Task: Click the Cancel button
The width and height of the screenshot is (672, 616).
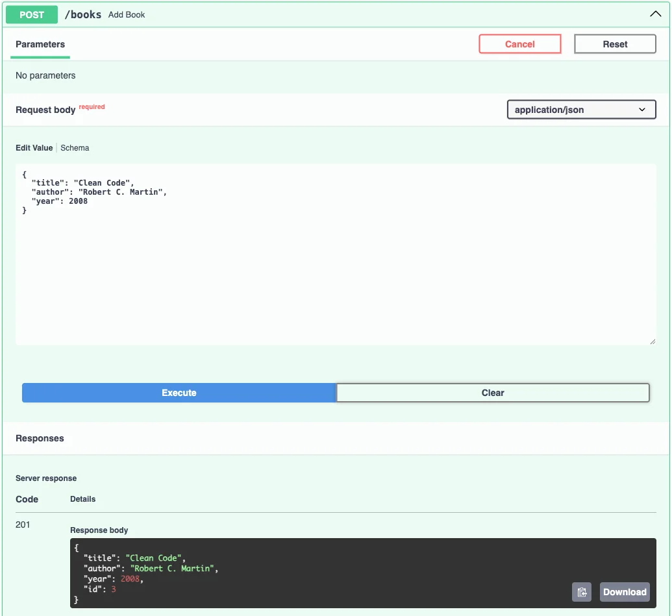Action: 520,44
